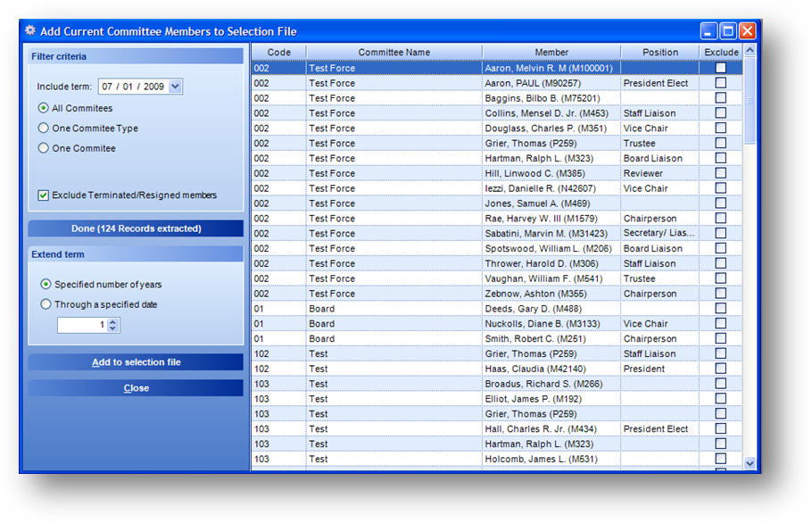812x523 pixels.
Task: Decrease years with the spinner down arrow
Action: pos(113,328)
